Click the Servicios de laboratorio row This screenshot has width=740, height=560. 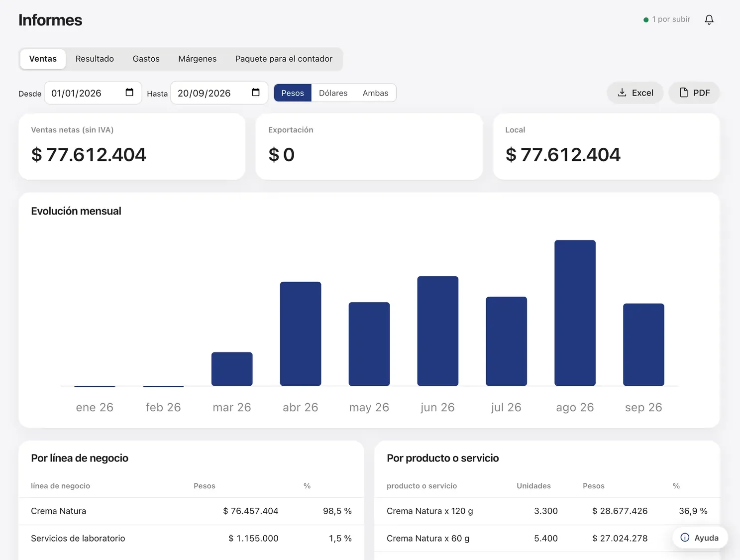(x=192, y=538)
